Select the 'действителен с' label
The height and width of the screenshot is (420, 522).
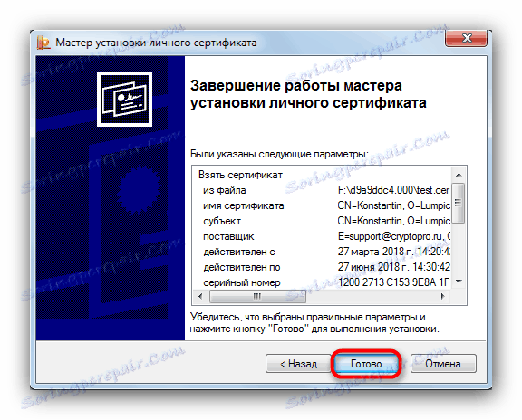239,252
